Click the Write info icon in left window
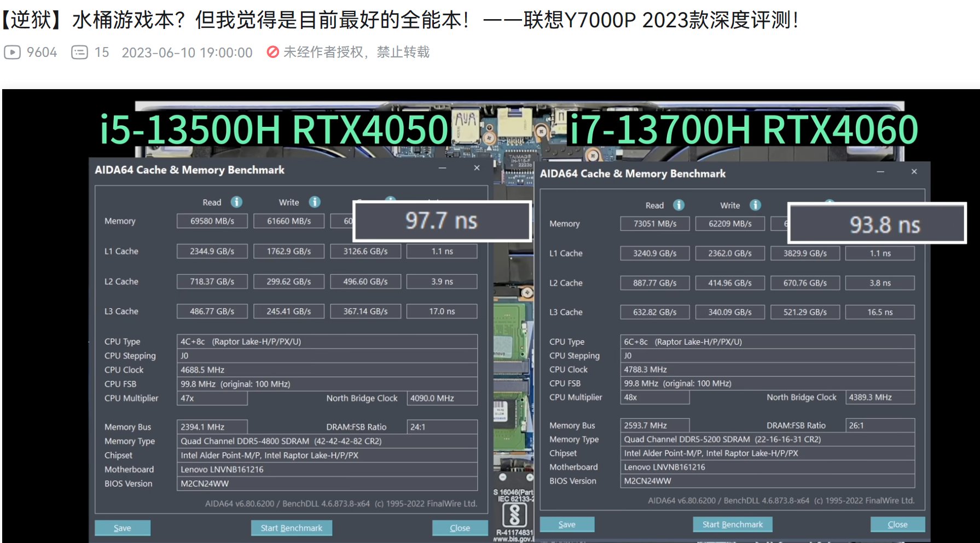Image resolution: width=980 pixels, height=543 pixels. pos(315,202)
